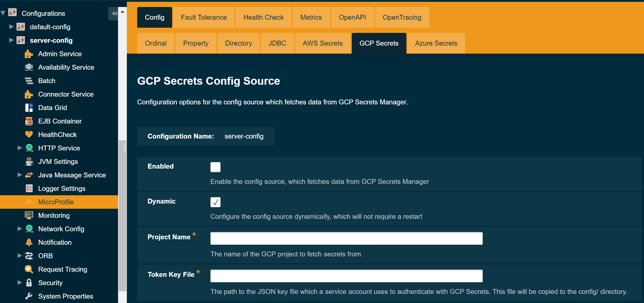Select the HealthCheck heart icon
Screen dimensions: 644x303
[x=29, y=134]
